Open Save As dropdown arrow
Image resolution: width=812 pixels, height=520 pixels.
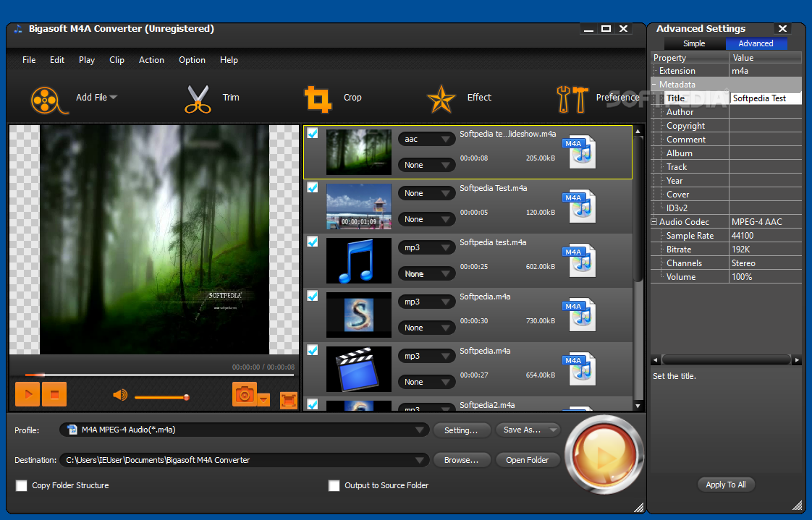[x=554, y=430]
